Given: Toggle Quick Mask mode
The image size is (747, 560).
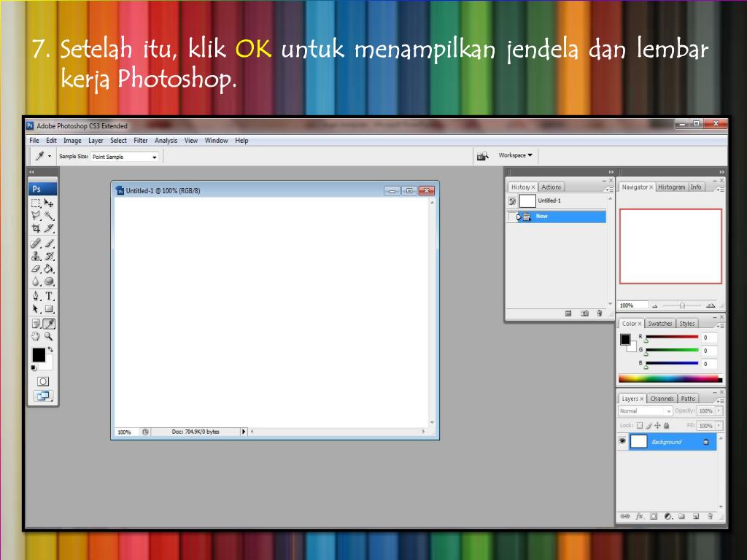Looking at the screenshot, I should [x=43, y=381].
